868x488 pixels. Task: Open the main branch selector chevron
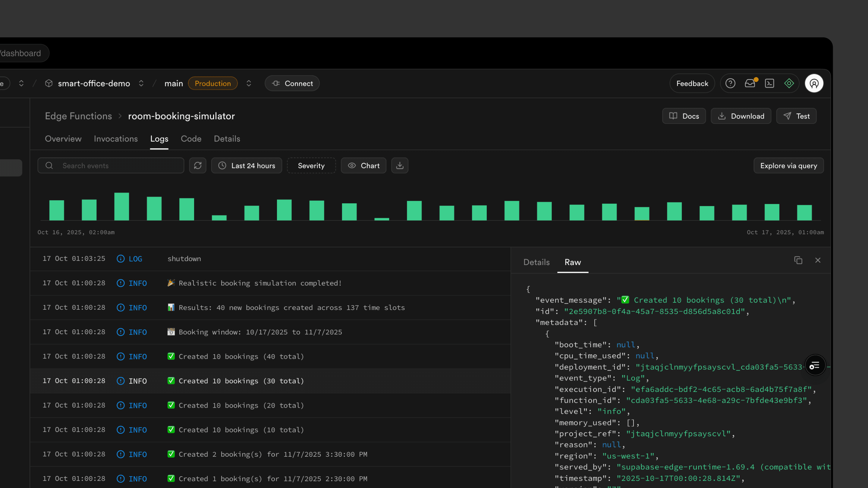click(x=249, y=83)
